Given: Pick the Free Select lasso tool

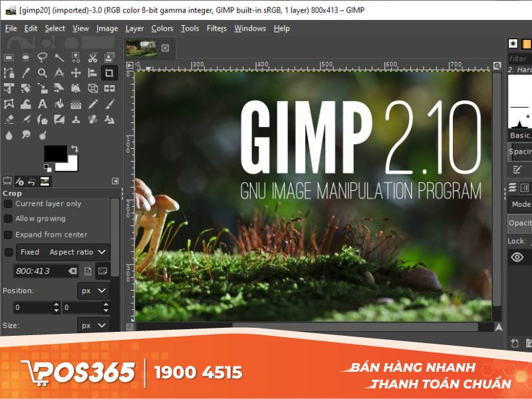Looking at the screenshot, I should [43, 57].
